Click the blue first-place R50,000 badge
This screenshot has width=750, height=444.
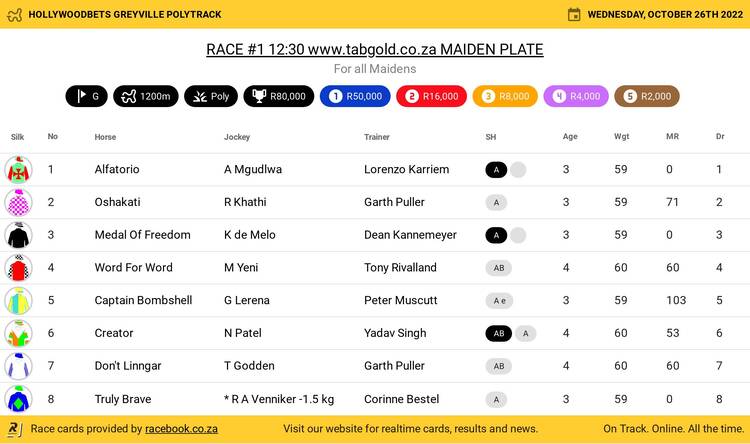355,97
